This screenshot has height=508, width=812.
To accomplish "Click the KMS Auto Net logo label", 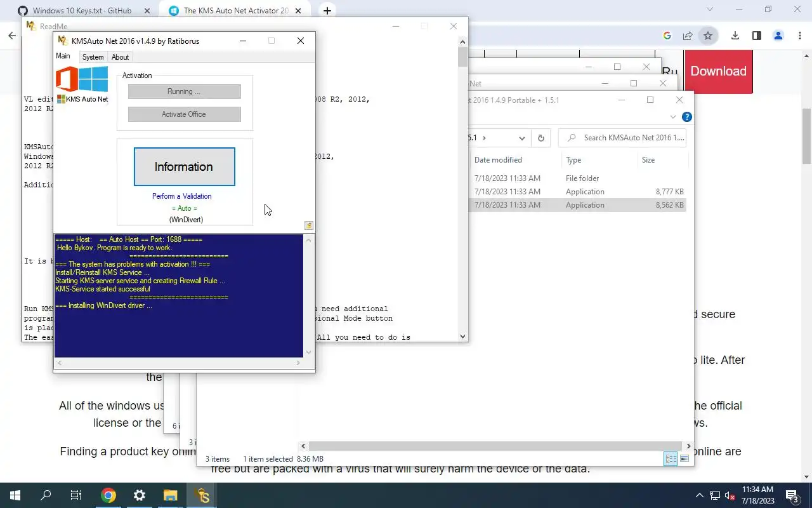I will 82,99.
